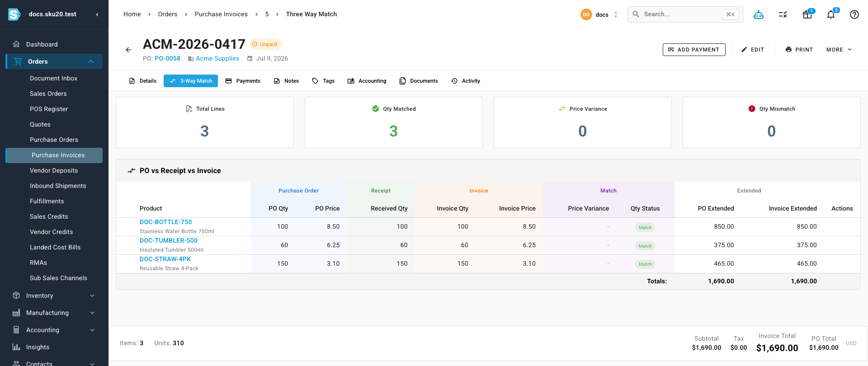Viewport: 868px width, 366px height.
Task: Select the 3-Way Match tab
Action: coord(191,81)
